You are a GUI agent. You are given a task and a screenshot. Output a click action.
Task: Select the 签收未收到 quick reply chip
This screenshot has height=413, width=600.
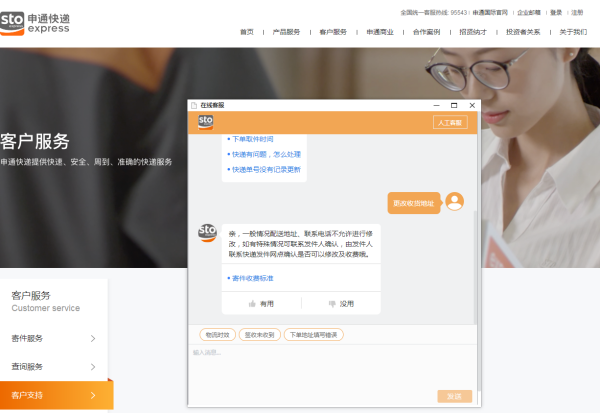click(x=259, y=335)
